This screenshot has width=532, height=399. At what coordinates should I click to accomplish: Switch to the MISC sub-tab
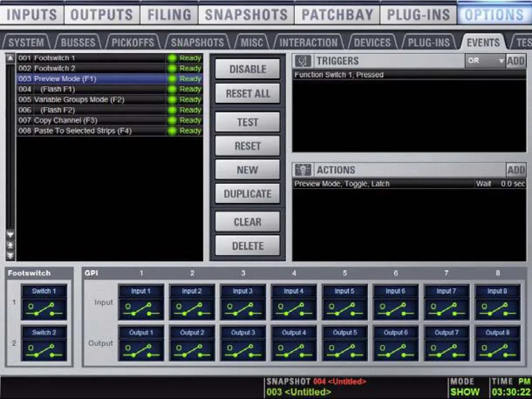252,43
